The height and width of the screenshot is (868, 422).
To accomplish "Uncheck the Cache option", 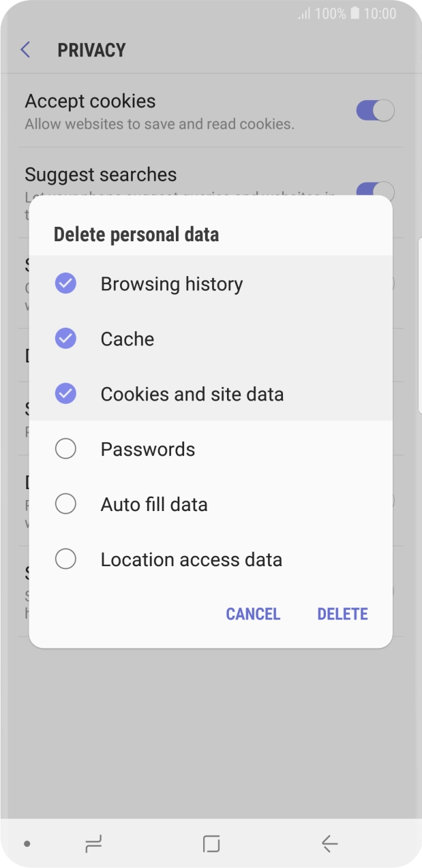I will point(65,339).
